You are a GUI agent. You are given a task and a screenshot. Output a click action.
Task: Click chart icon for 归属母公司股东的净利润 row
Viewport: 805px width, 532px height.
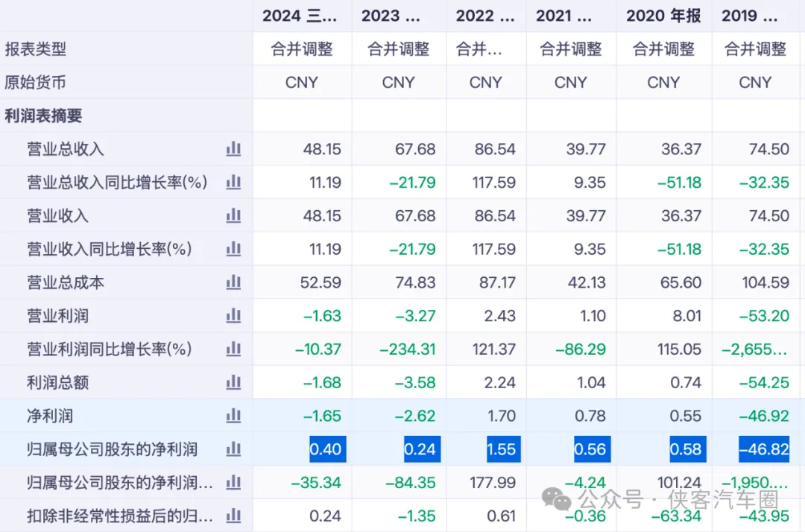pyautogui.click(x=233, y=449)
